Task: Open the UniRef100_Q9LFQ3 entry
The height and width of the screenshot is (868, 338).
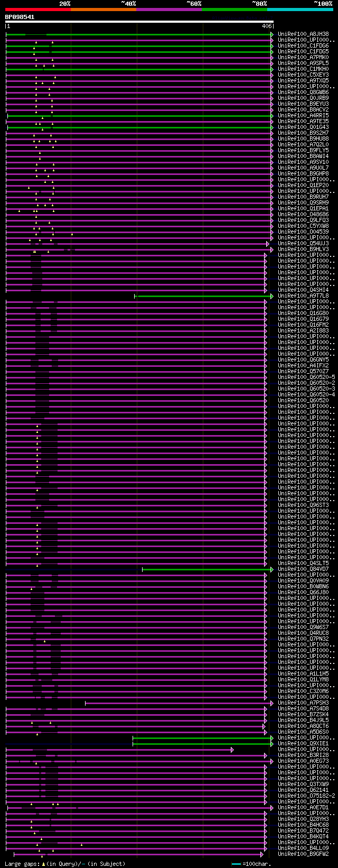Action: click(x=303, y=220)
